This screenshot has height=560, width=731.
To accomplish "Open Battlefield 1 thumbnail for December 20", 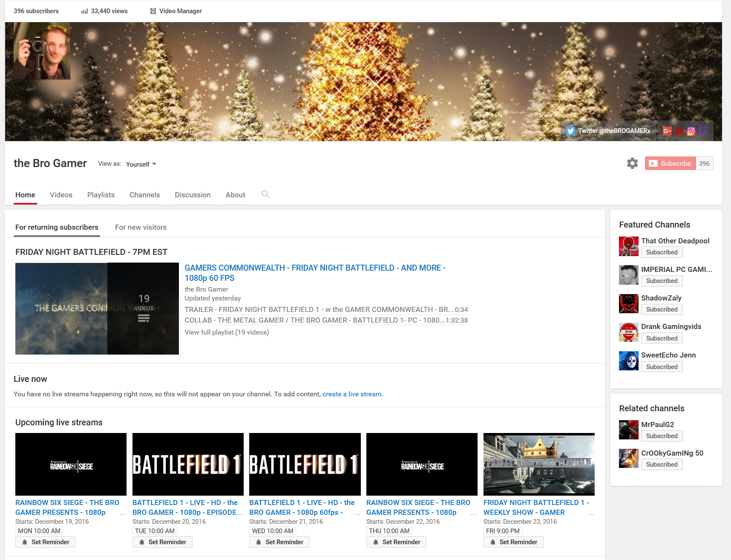I will (188, 464).
